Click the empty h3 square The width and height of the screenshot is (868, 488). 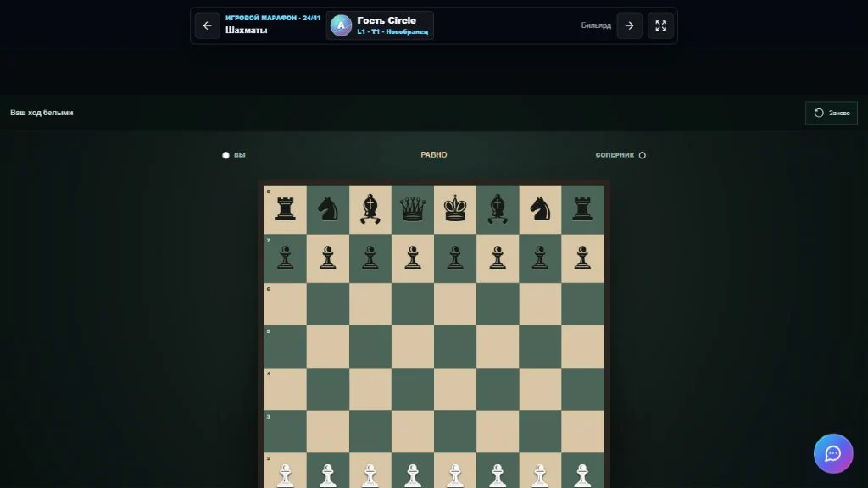[582, 431]
